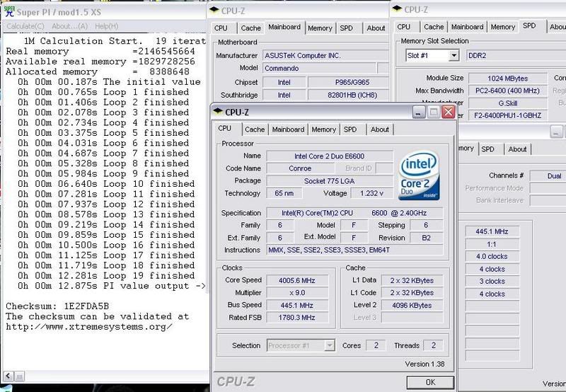Switch to Cache tab in front CPU-Z window
This screenshot has height=392, width=566.
point(255,129)
